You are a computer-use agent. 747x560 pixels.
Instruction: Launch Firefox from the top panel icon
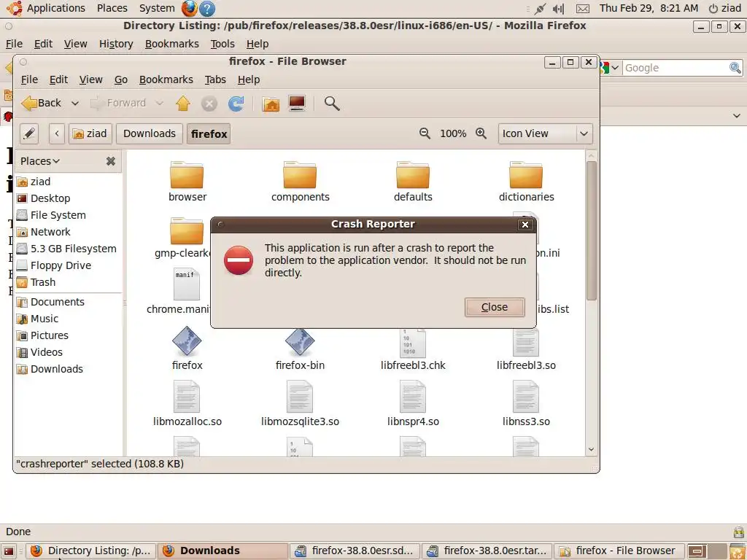pyautogui.click(x=189, y=8)
